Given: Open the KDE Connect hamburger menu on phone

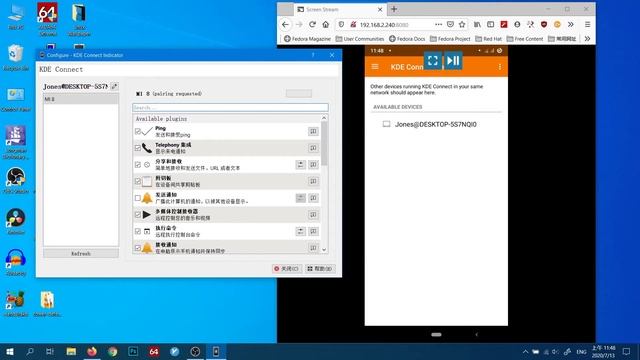Looking at the screenshot, I should [375, 67].
